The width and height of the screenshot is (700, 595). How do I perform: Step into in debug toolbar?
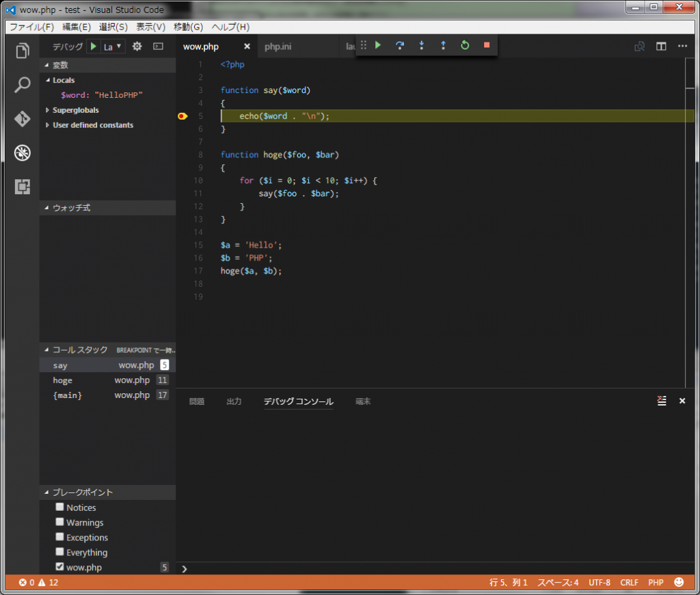421,45
